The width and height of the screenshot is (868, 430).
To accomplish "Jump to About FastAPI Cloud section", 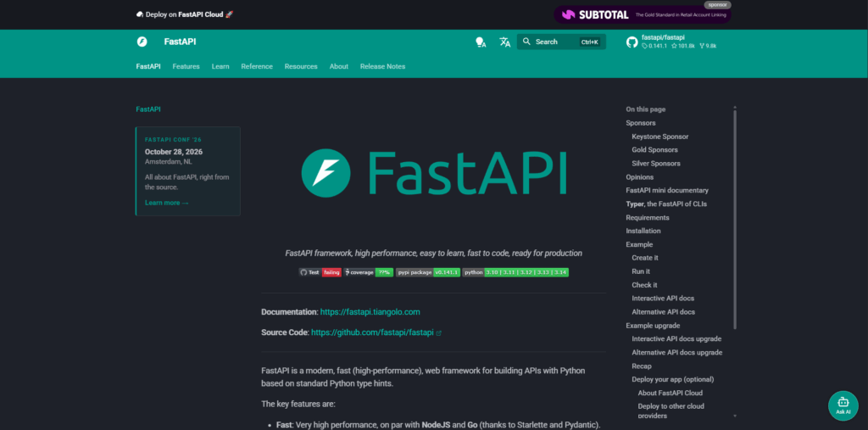I will (670, 393).
